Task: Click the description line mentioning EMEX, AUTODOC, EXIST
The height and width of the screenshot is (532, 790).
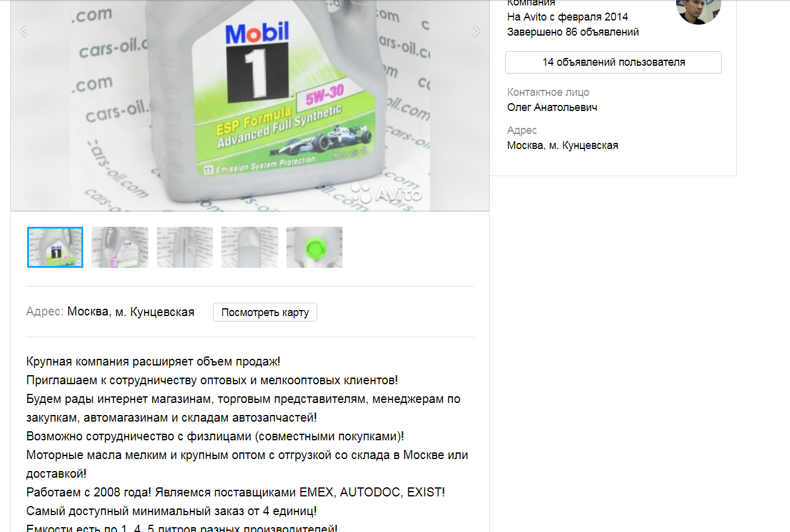Action: coord(236,492)
